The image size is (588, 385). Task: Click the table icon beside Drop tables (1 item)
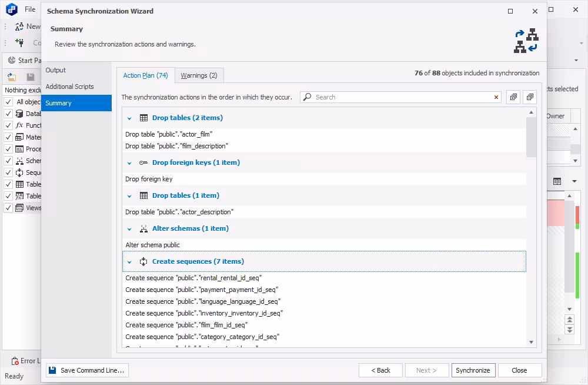coord(143,195)
